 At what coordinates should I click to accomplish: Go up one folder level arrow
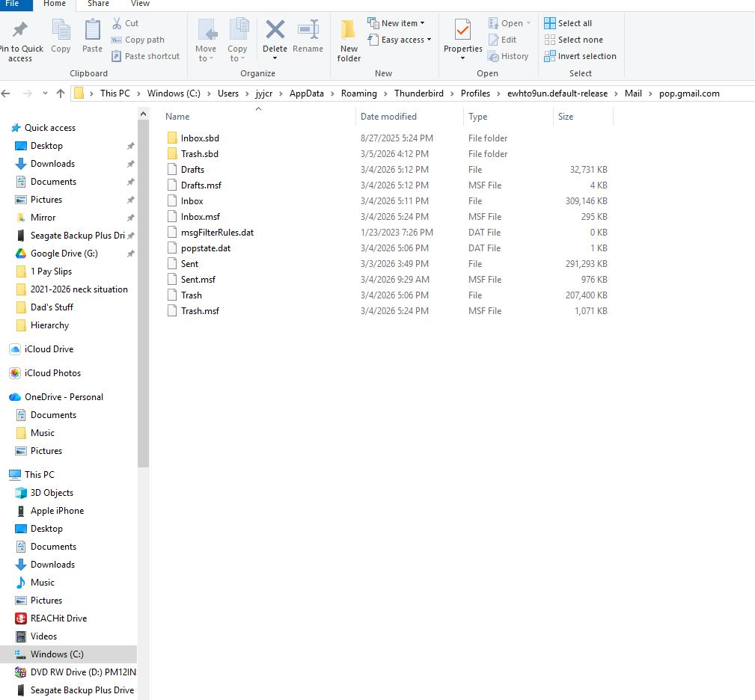tap(60, 93)
